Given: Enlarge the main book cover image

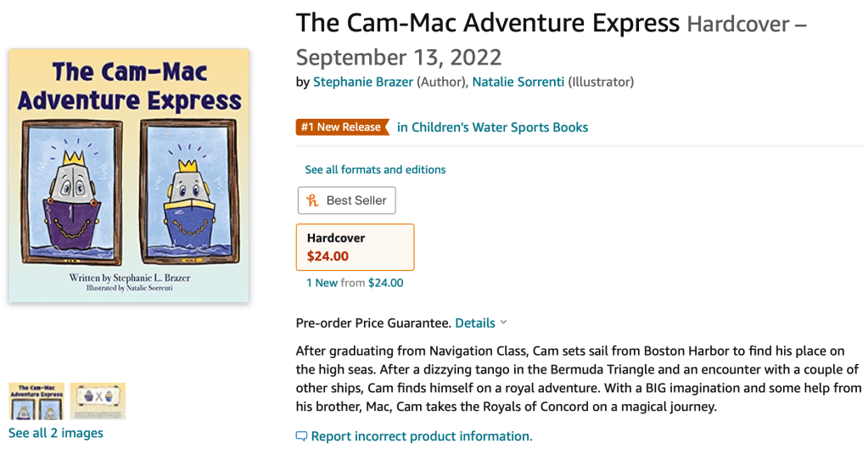Looking at the screenshot, I should coord(129,176).
